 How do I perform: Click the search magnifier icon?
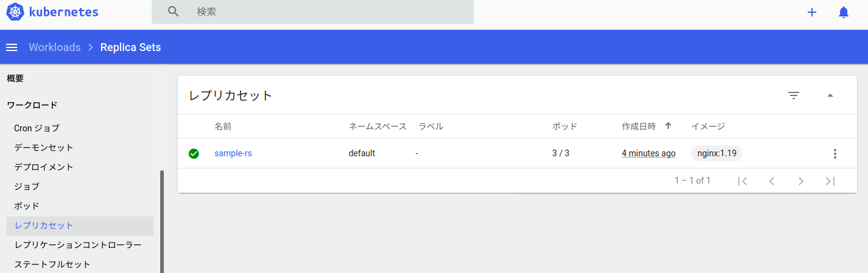tap(174, 12)
